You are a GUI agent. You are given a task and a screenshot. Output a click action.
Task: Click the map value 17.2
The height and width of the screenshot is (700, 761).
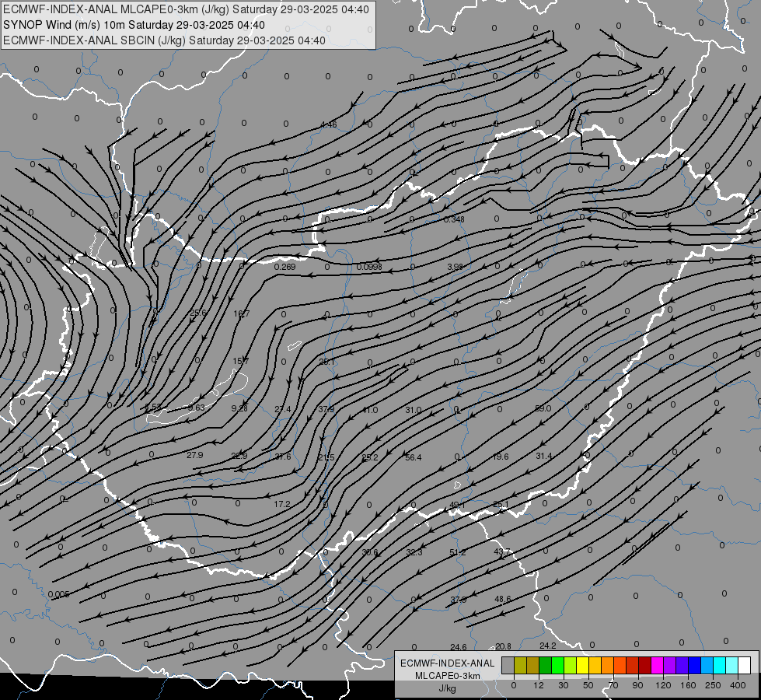(x=282, y=504)
